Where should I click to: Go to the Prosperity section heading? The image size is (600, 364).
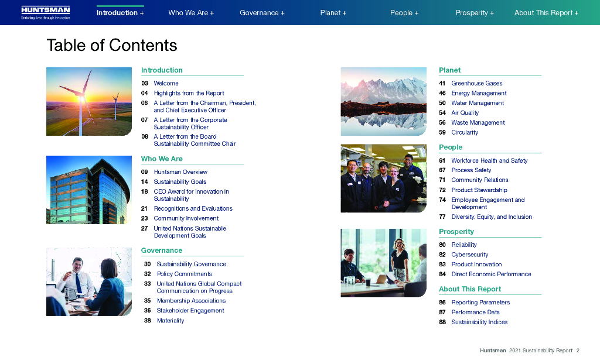[456, 232]
